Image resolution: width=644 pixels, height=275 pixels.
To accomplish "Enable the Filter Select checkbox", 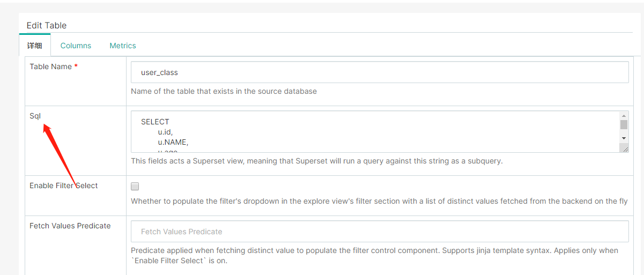I will (x=135, y=187).
